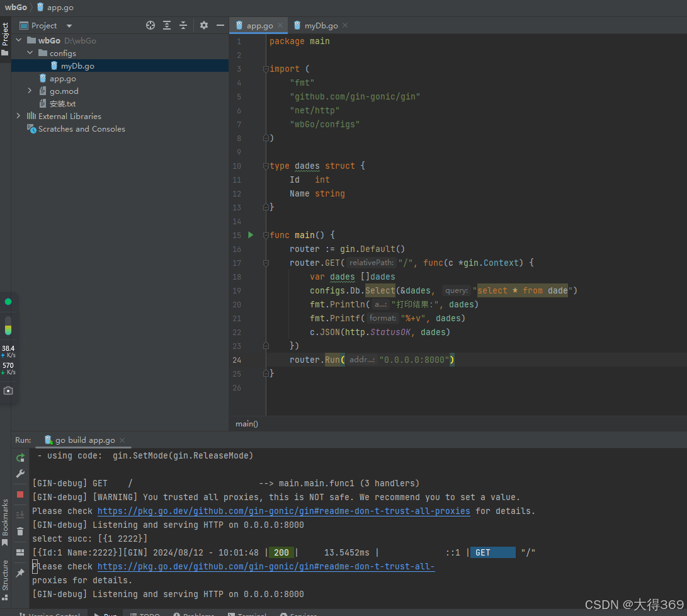This screenshot has width=687, height=616.
Task: Pin the Run tab with pin icon
Action: [20, 573]
